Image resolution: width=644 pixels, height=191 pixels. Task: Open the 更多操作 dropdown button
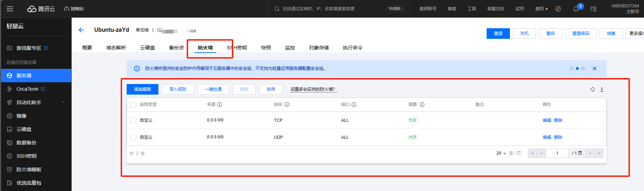pyautogui.click(x=636, y=34)
